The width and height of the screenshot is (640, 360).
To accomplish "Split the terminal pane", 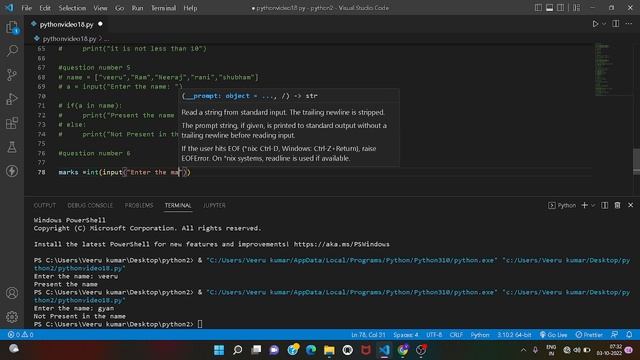I will click(x=604, y=205).
